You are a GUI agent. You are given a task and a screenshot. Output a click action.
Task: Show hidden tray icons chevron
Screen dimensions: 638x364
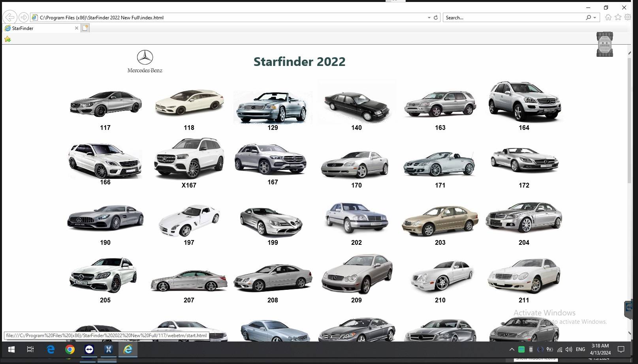(x=512, y=349)
